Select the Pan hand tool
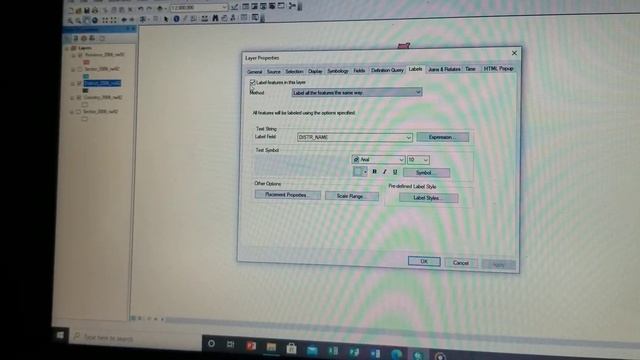The height and width of the screenshot is (360, 640). (x=87, y=20)
